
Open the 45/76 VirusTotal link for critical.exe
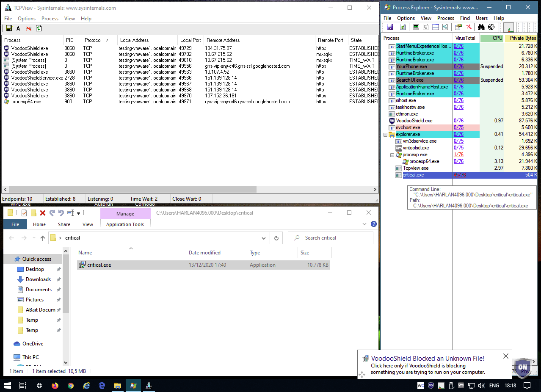(460, 175)
